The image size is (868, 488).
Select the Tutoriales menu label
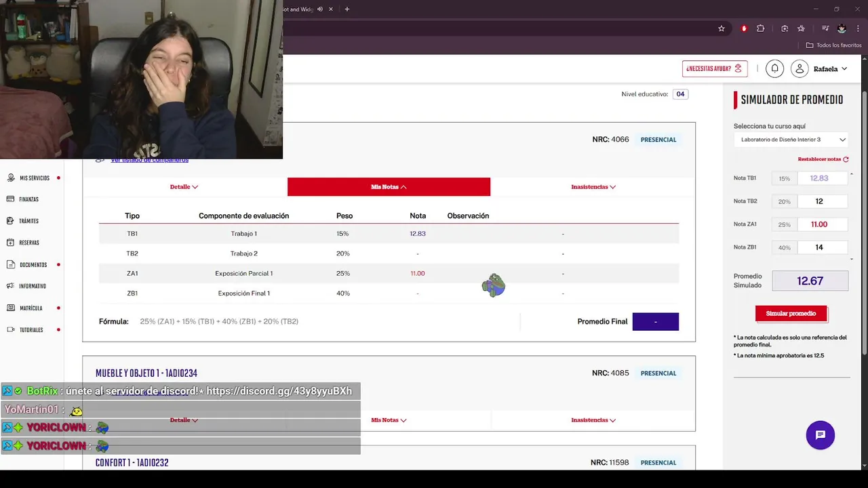(31, 329)
